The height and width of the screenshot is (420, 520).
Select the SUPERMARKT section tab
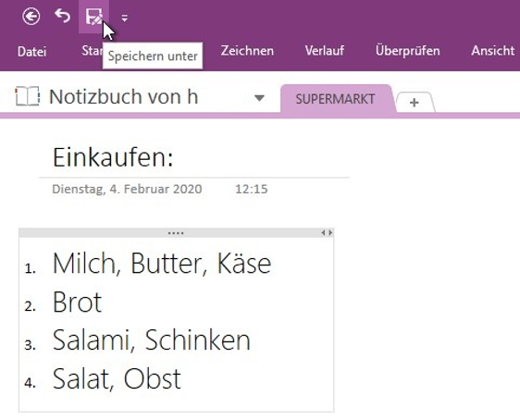coord(336,99)
